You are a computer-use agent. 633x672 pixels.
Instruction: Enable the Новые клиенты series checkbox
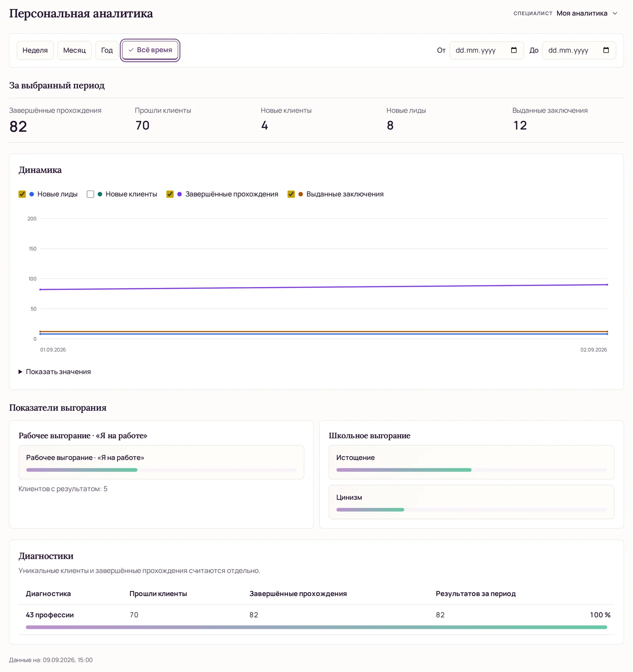pos(90,194)
